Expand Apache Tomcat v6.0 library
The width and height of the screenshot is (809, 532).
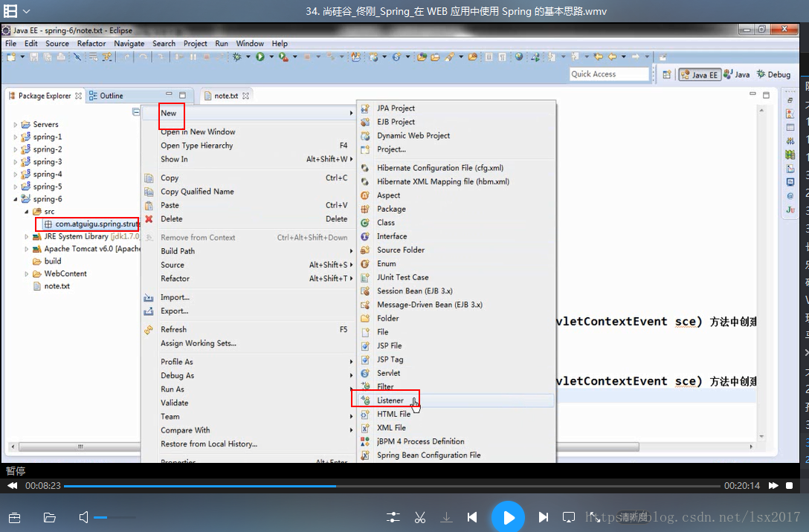coord(26,249)
